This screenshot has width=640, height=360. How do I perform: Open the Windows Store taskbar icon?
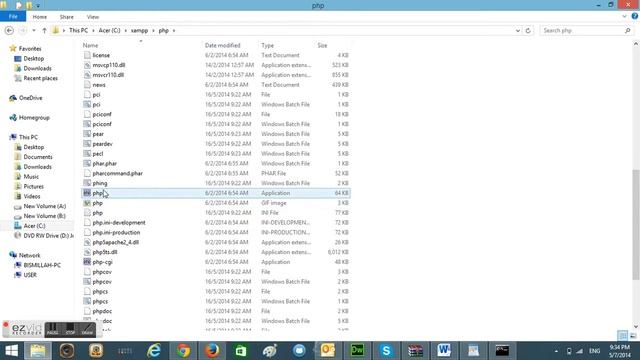(x=241, y=351)
